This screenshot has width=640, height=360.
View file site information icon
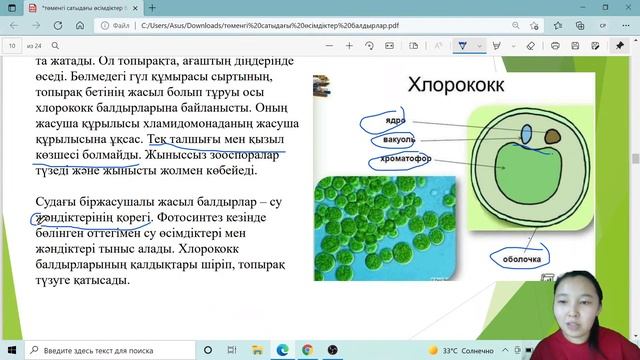pyautogui.click(x=105, y=25)
